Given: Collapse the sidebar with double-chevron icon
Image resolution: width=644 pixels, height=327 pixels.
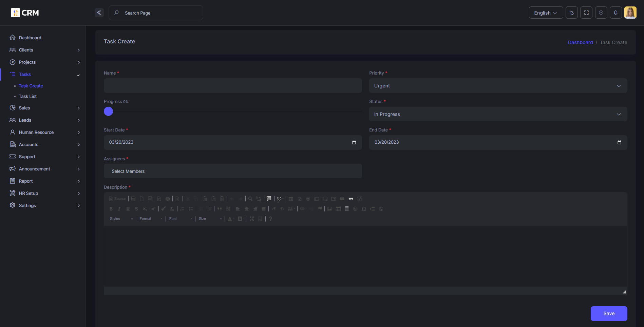Looking at the screenshot, I should 99,13.
